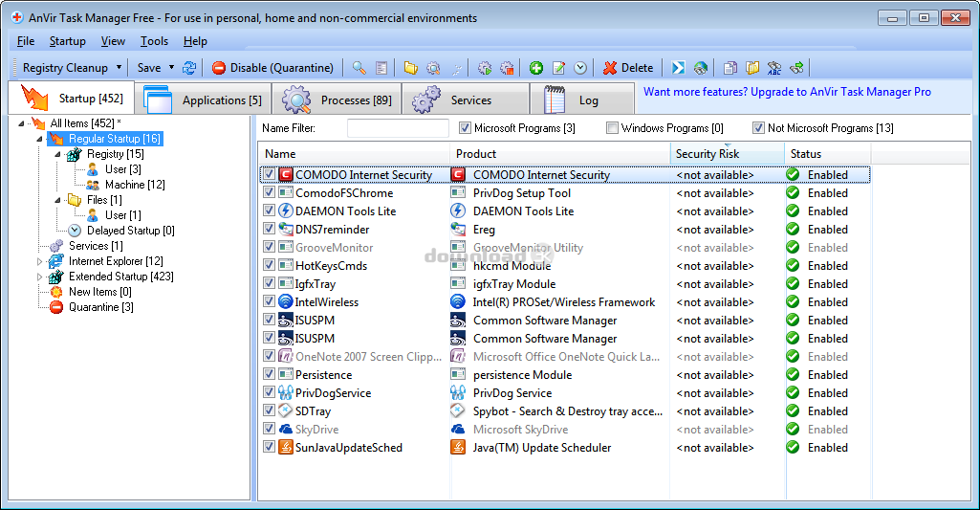The height and width of the screenshot is (510, 980).
Task: Uncheck the IgfxTray startup checkbox
Action: pos(270,283)
